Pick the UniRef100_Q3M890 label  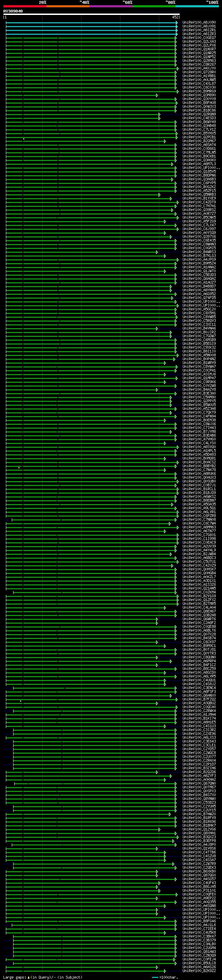[199, 95]
